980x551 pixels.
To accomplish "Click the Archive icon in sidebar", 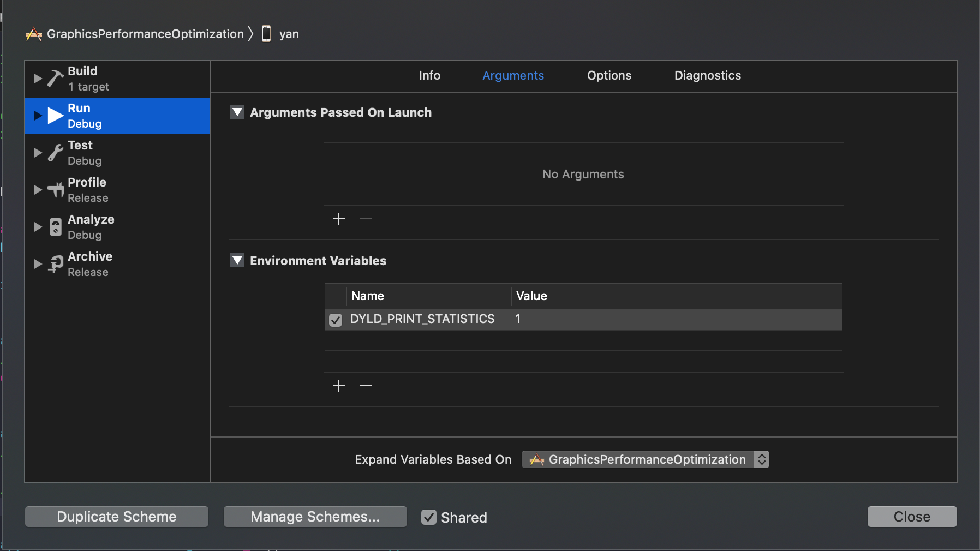I will (x=55, y=264).
